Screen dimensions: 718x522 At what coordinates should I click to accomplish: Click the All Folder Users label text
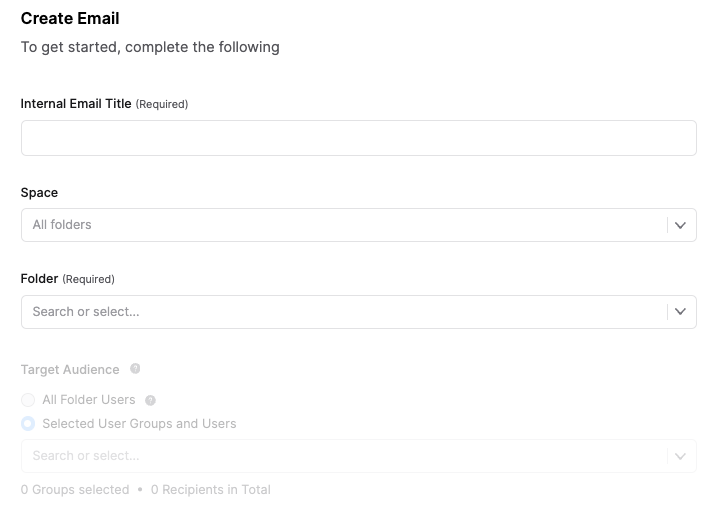pos(89,400)
